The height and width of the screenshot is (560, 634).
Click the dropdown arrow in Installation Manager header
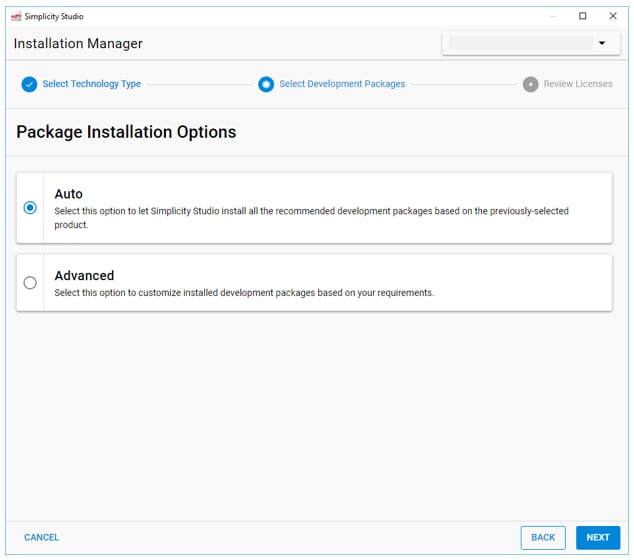[x=602, y=44]
